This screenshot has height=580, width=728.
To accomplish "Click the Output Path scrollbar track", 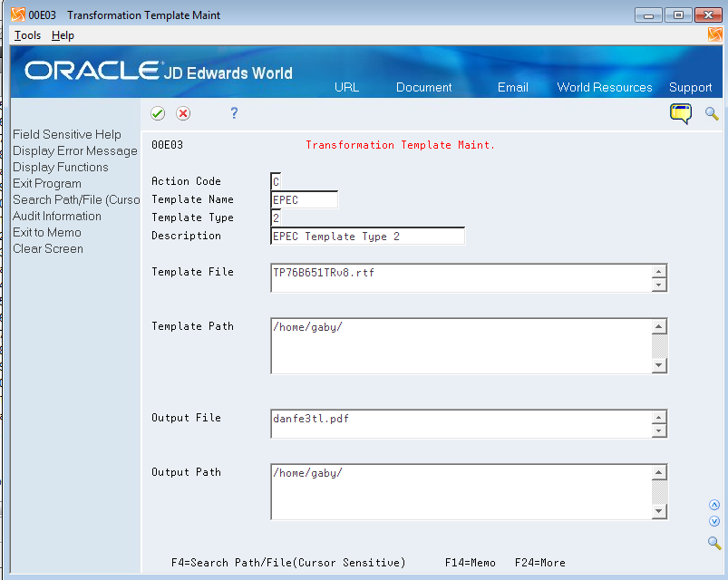I will coord(659,492).
